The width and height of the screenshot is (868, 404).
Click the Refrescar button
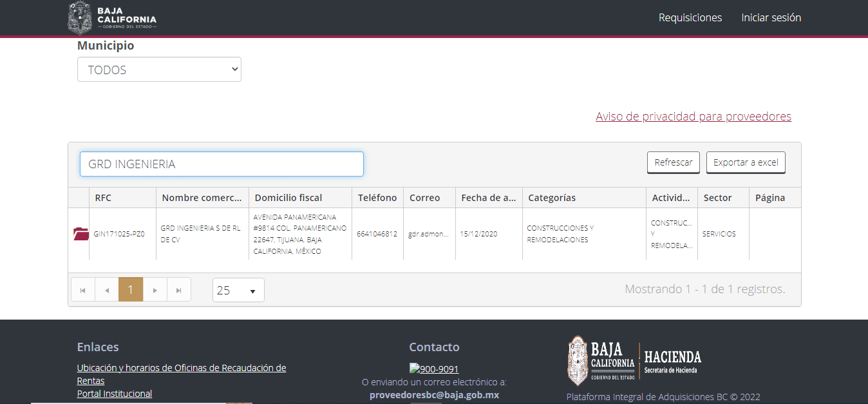(x=674, y=162)
